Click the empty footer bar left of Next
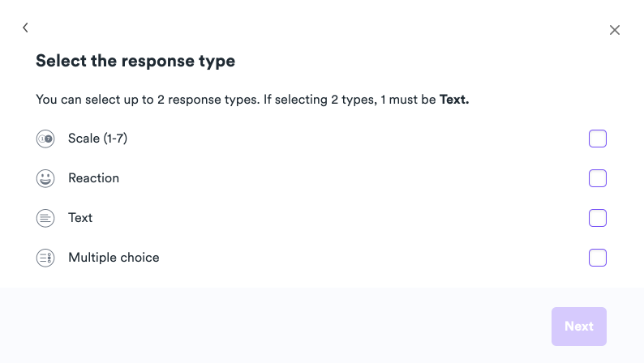Screen dimensions: 644x363 tap(276, 326)
